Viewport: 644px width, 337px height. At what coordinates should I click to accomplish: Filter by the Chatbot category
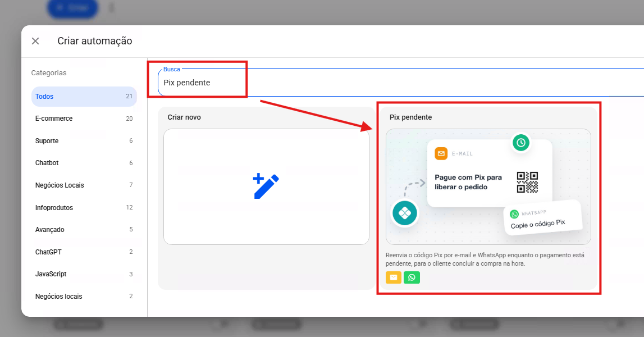[84, 163]
